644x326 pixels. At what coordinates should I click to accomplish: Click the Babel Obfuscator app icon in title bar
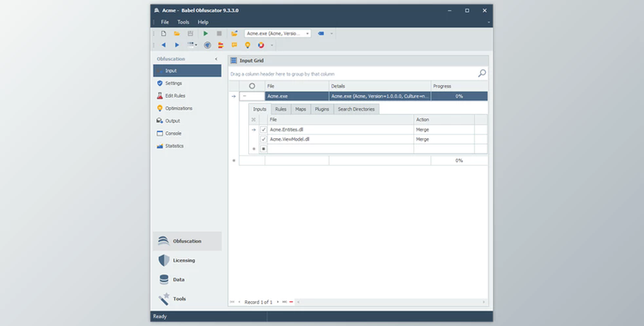[x=156, y=10]
